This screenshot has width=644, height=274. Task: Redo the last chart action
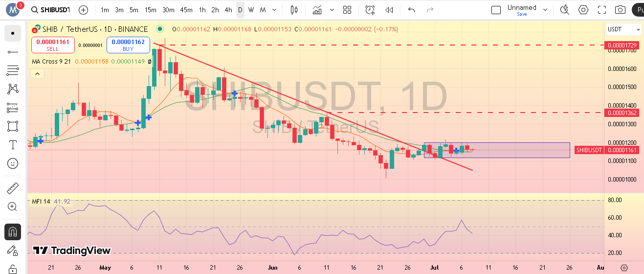coord(430,10)
